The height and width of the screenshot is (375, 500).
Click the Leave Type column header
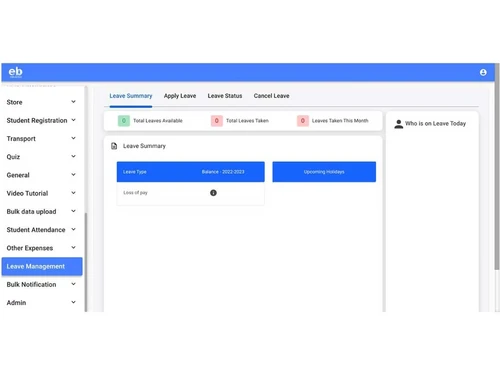pyautogui.click(x=135, y=172)
